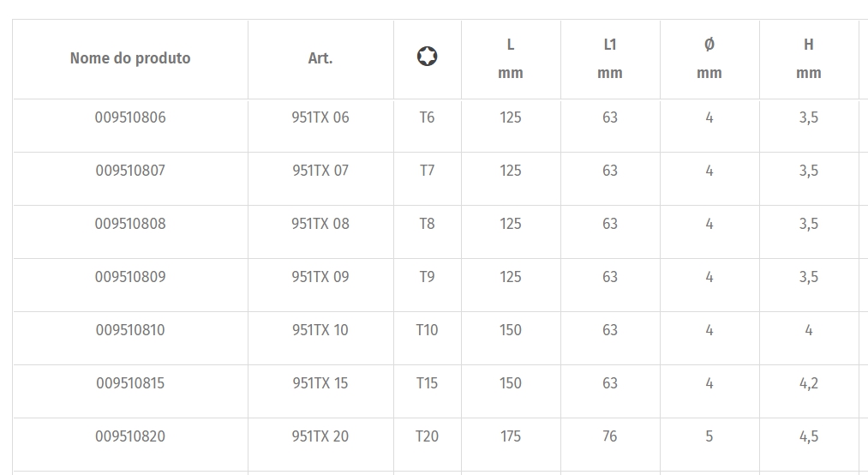The image size is (868, 475).
Task: Click product code 009510815
Action: pos(130,383)
